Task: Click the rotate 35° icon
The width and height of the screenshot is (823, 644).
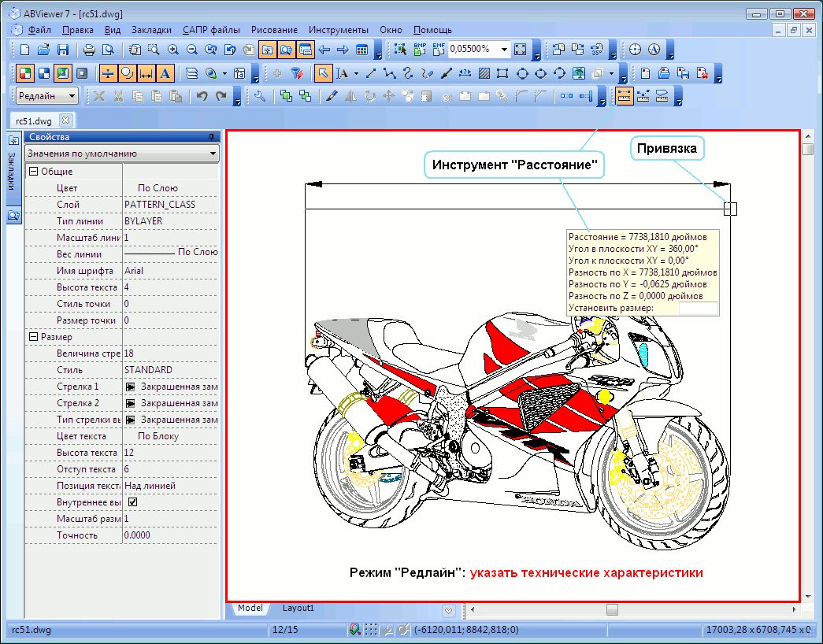Action: (x=597, y=50)
